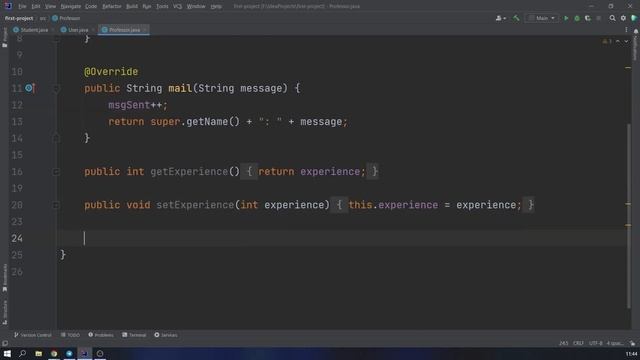The height and width of the screenshot is (360, 640).
Task: Click the warning count inspection indicator
Action: coord(607,41)
